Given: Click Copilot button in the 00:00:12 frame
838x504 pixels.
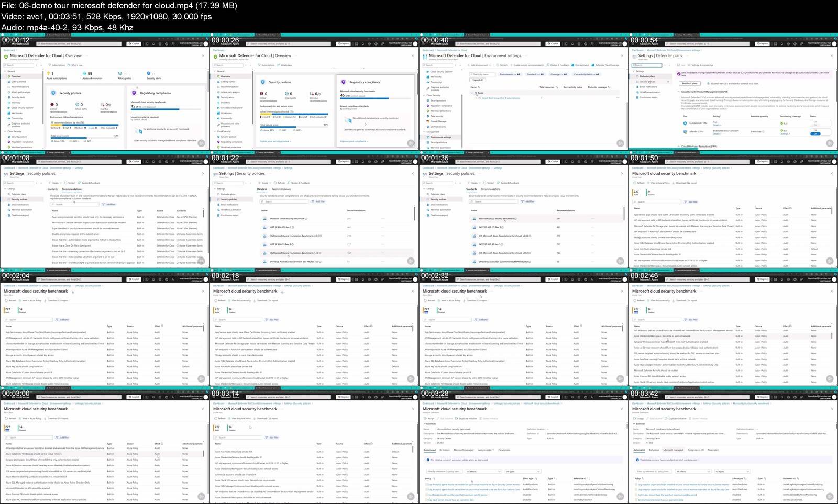Looking at the screenshot, I should [135, 44].
